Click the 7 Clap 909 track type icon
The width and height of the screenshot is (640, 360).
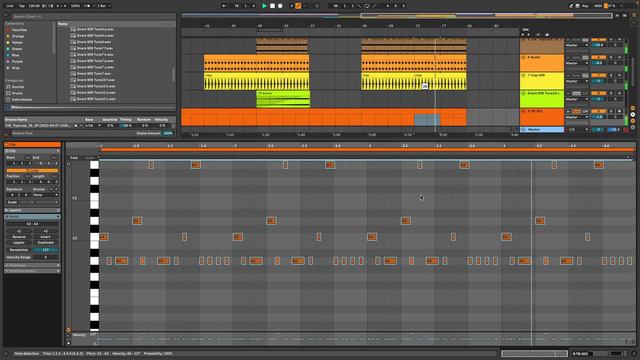[x=523, y=76]
